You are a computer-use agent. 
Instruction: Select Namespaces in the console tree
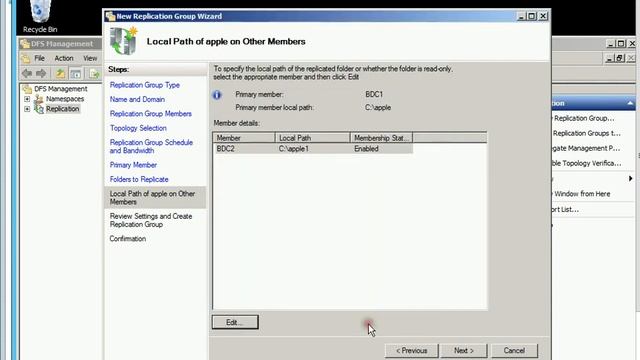click(x=65, y=99)
